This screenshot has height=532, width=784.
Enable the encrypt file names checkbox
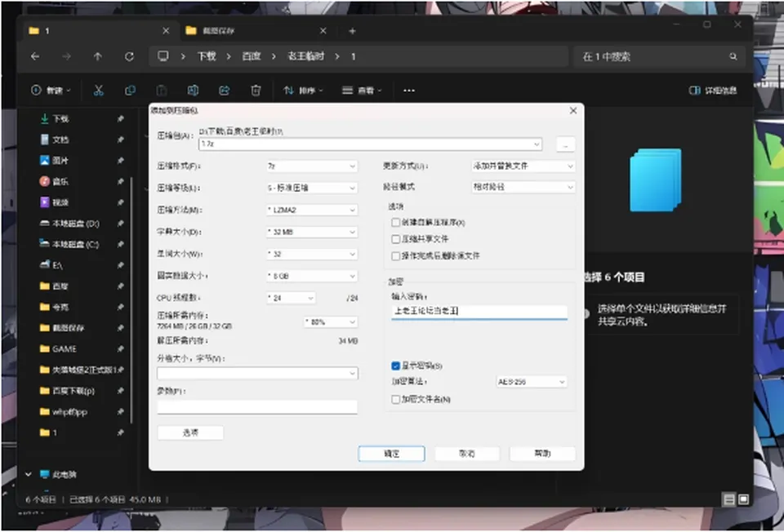pos(395,399)
